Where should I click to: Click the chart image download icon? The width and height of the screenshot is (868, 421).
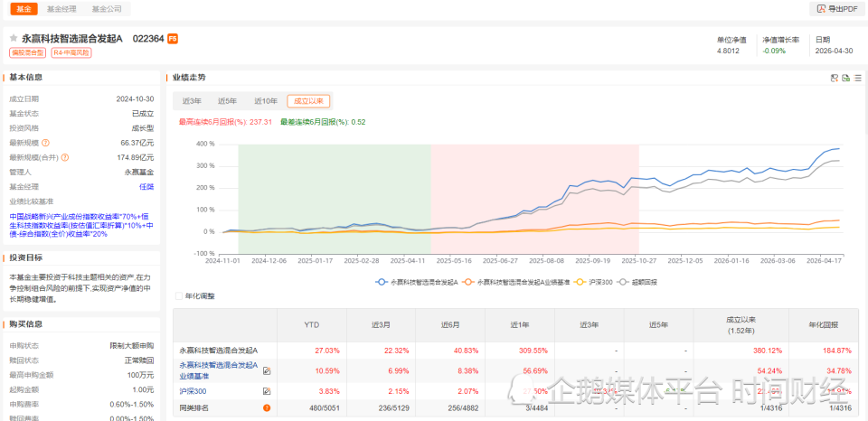tap(835, 78)
